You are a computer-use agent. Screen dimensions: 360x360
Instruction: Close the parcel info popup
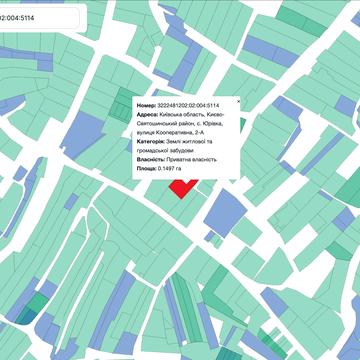pos(238,101)
